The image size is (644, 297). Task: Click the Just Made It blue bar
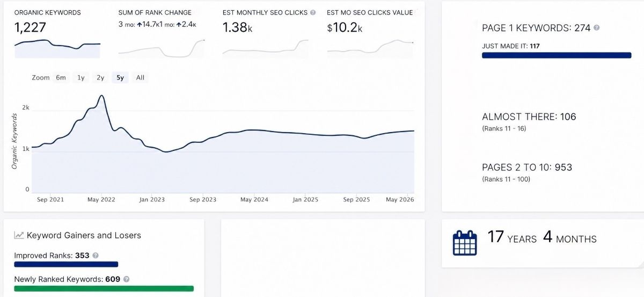coord(557,55)
